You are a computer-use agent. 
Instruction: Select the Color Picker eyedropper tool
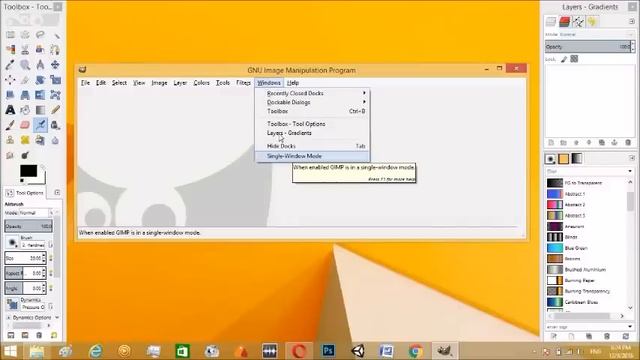pos(10,65)
